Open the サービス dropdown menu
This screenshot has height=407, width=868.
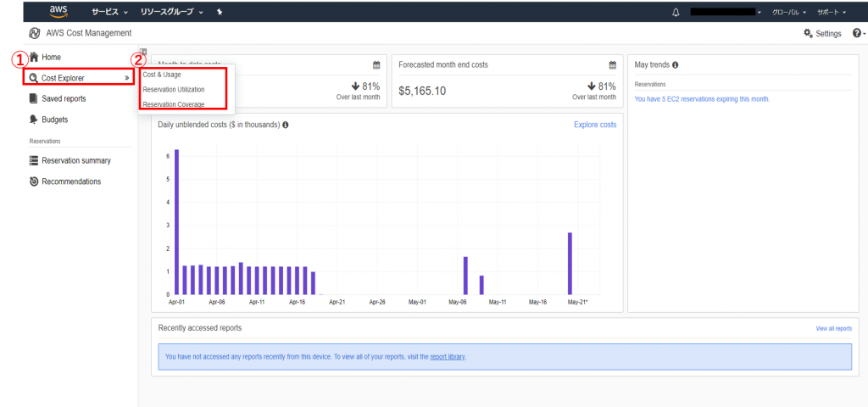pos(109,12)
